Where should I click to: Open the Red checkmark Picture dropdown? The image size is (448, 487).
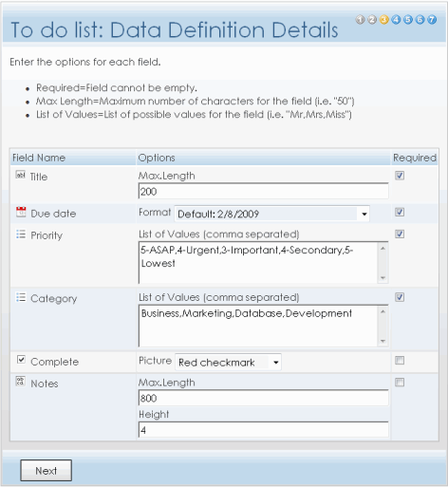(x=228, y=363)
